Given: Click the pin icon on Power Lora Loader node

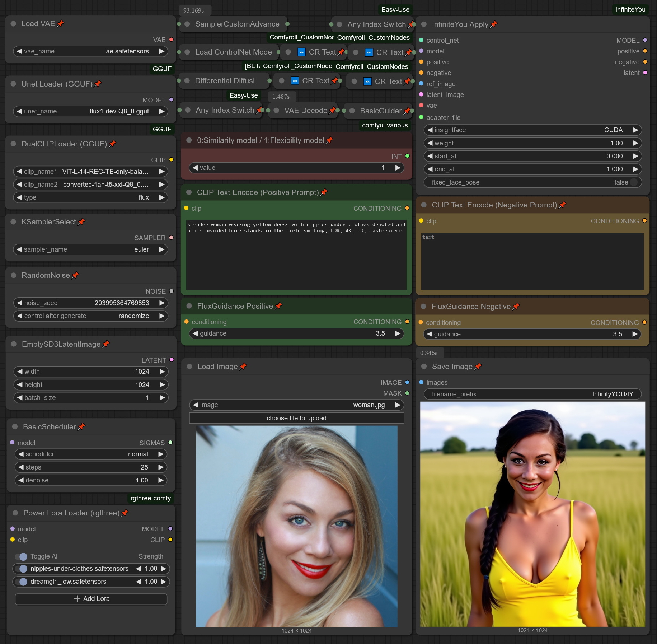Looking at the screenshot, I should click(125, 513).
